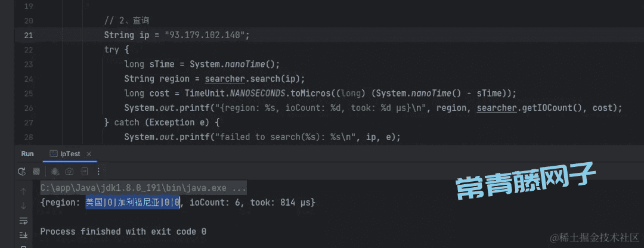Click the debug bug icon in Run toolbar
Screen dimensions: 644x248
click(x=55, y=171)
